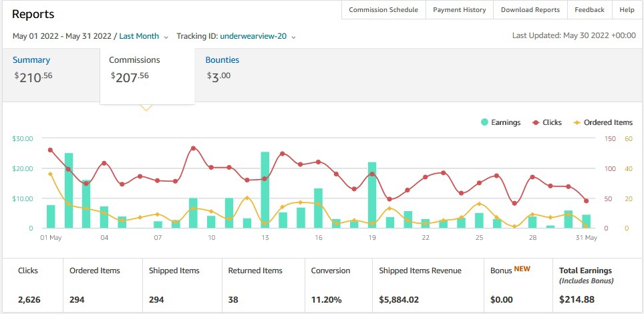
Task: Click Download Reports
Action: [530, 9]
